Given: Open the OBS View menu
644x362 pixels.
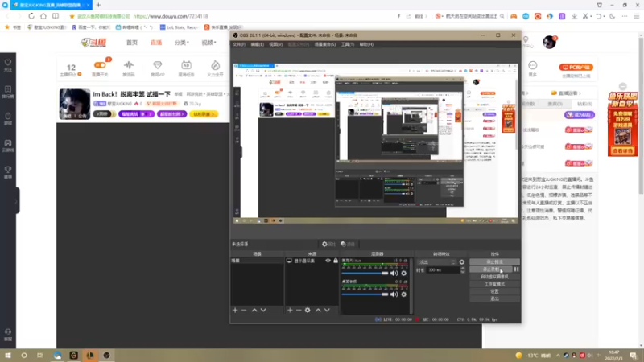Looking at the screenshot, I should [275, 44].
